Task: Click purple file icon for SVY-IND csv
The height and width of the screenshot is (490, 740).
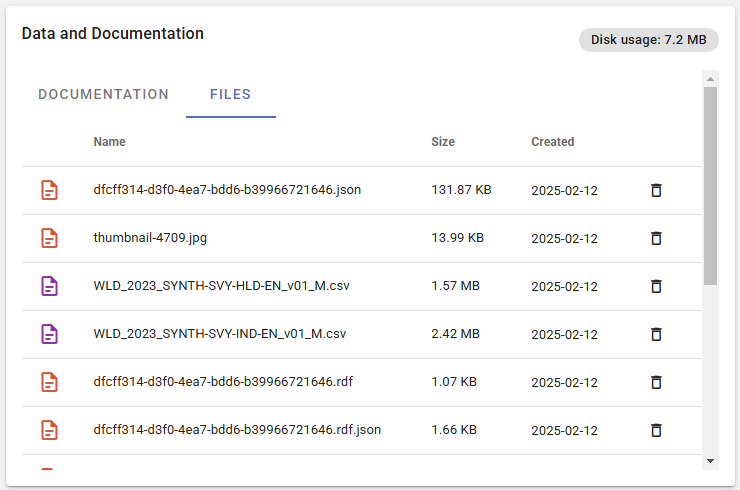Action: click(x=49, y=334)
